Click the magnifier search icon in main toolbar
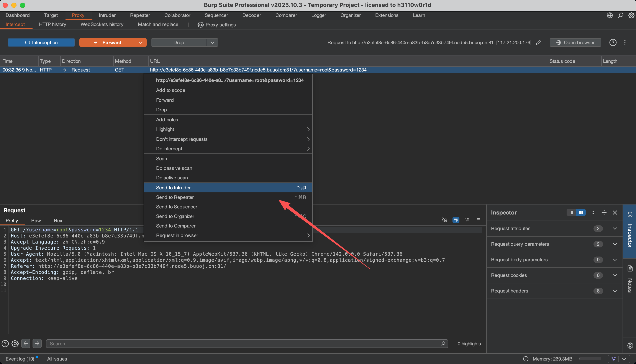The image size is (636, 364). [620, 15]
